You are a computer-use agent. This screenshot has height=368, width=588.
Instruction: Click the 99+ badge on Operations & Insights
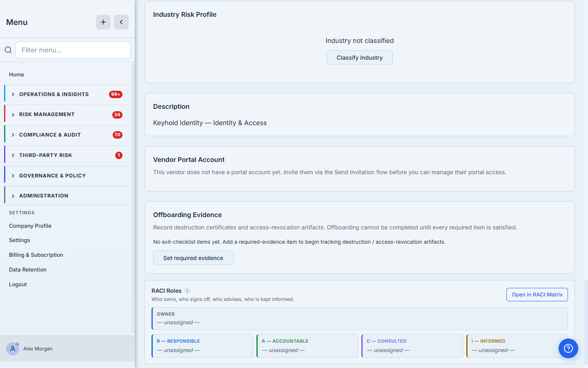(x=116, y=94)
